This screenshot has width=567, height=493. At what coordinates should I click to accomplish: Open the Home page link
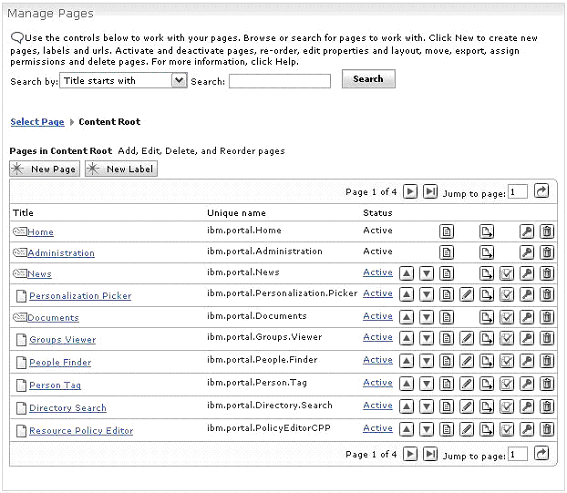click(40, 232)
